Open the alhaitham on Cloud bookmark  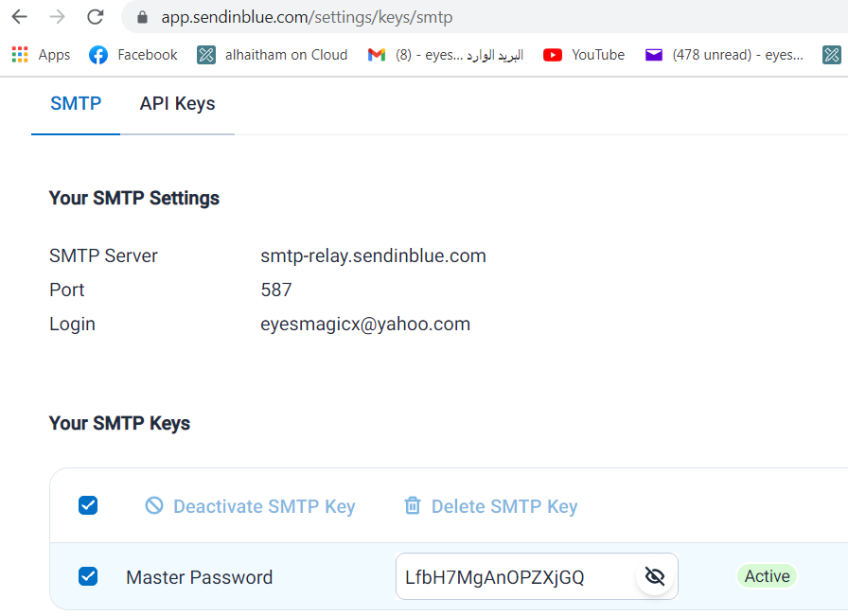pyautogui.click(x=272, y=55)
